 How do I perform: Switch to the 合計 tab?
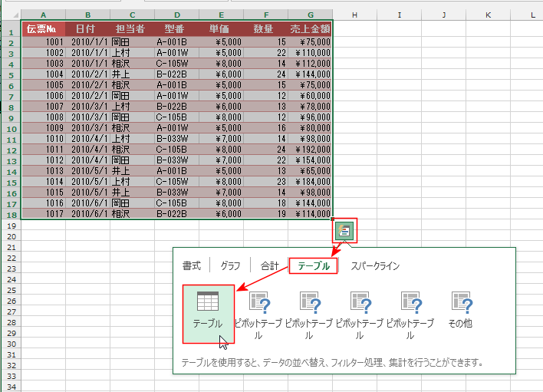(270, 266)
